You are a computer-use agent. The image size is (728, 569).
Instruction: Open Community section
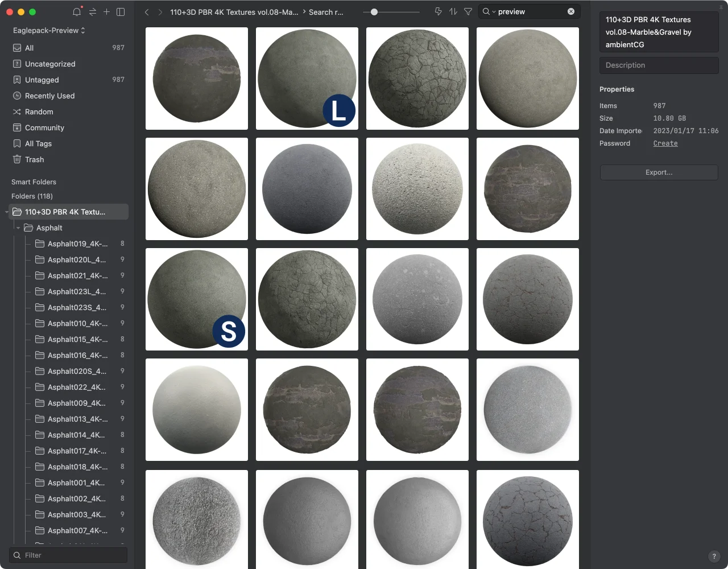68,127
